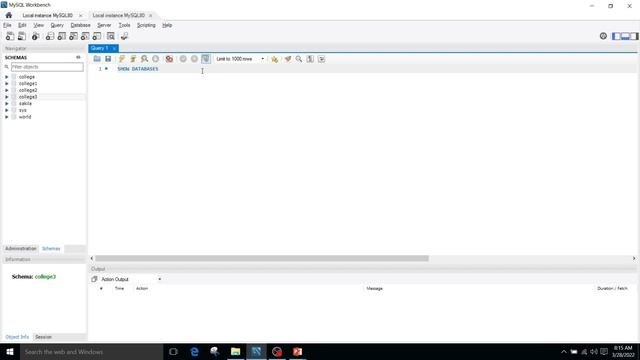
Task: Click the Reconnect to DBMS icon
Action: (x=124, y=36)
